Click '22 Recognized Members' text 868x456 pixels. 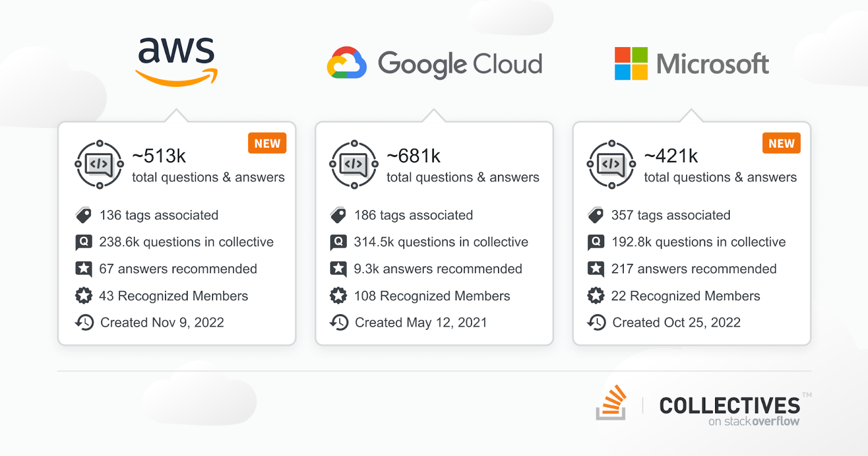point(686,296)
